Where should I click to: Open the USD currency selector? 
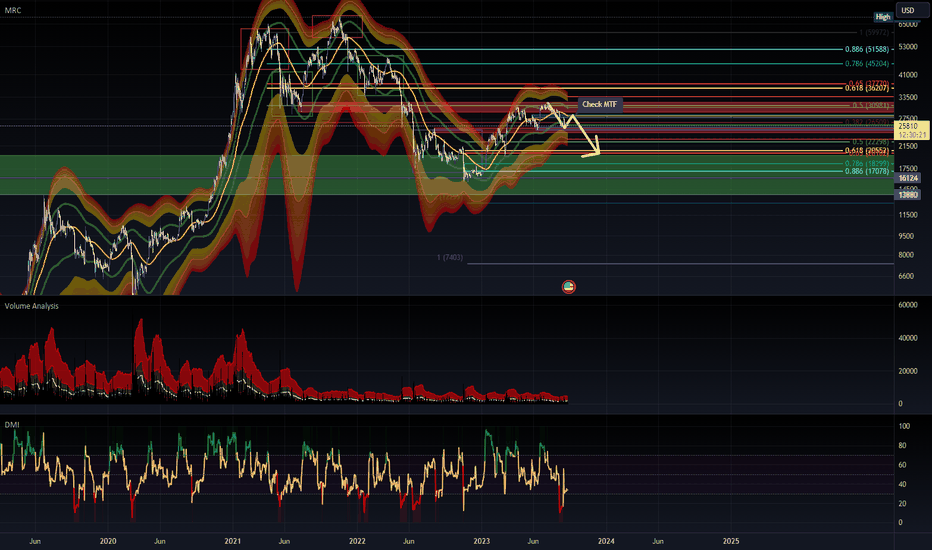[x=912, y=10]
